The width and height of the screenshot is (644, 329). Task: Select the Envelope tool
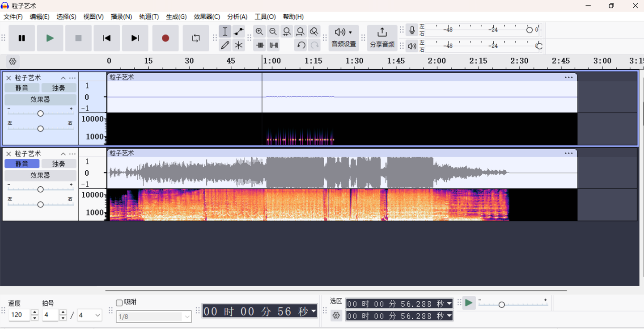[x=239, y=31]
